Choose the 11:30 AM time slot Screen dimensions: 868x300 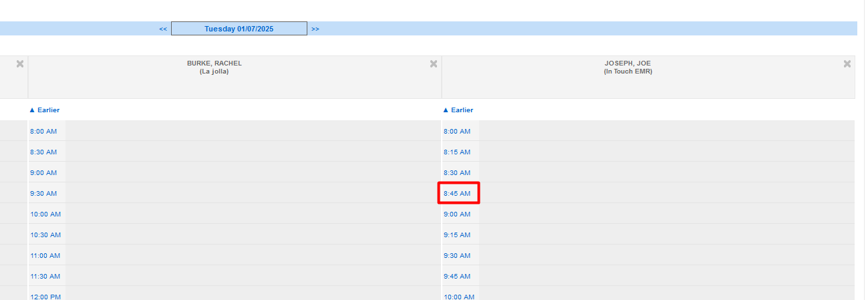tap(45, 277)
